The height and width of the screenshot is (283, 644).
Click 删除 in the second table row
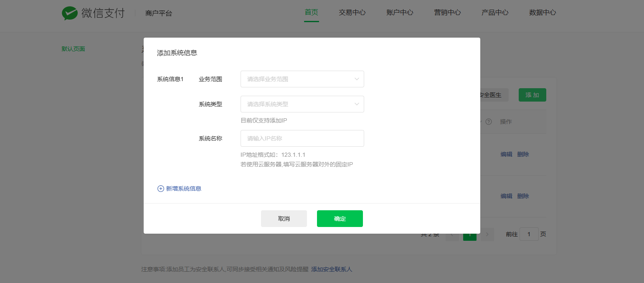click(523, 196)
